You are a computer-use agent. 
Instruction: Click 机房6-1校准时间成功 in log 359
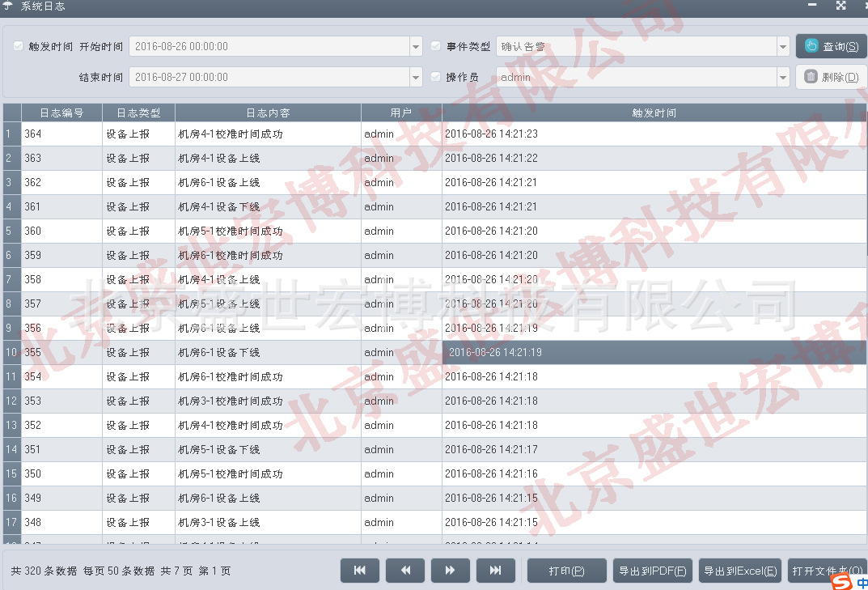pos(231,256)
